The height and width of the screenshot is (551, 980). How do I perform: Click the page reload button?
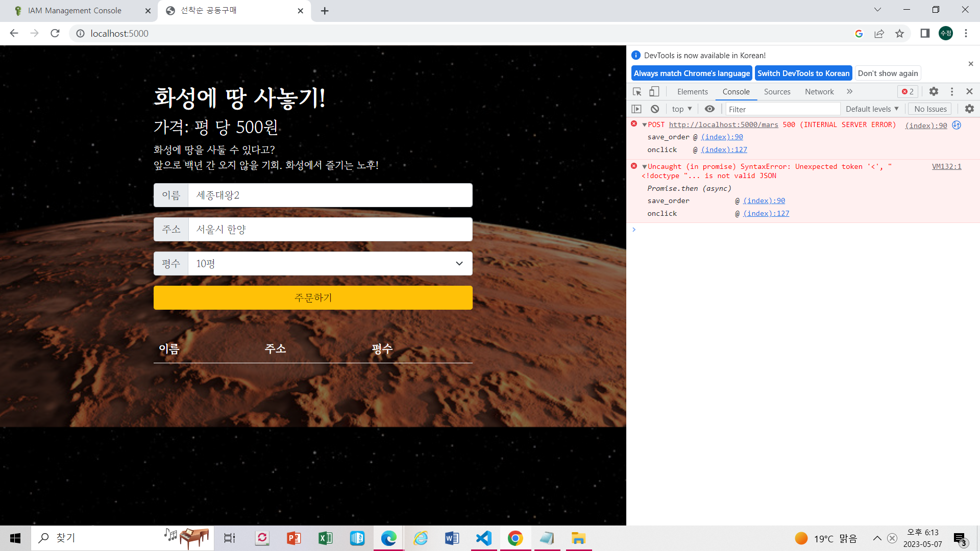[x=55, y=34]
